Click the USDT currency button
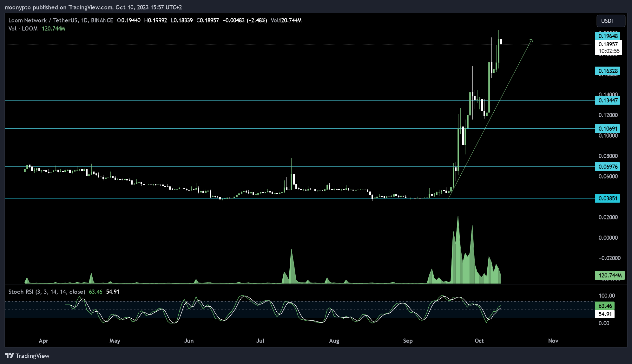Screen dimensions: 632x364 point(611,21)
